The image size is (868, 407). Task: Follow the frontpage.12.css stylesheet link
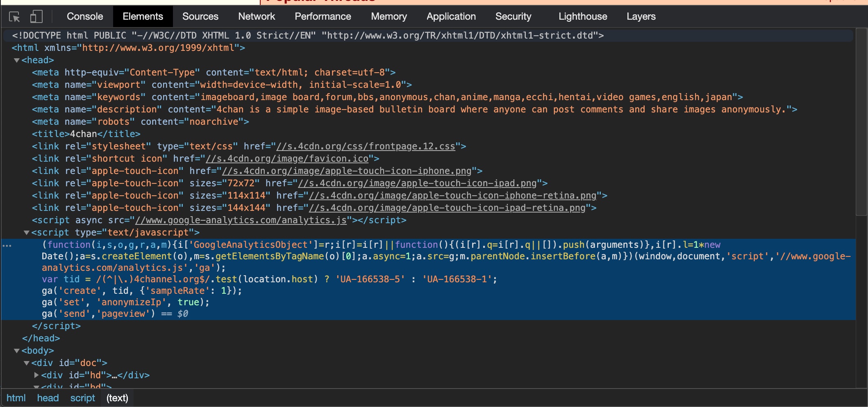pyautogui.click(x=366, y=146)
